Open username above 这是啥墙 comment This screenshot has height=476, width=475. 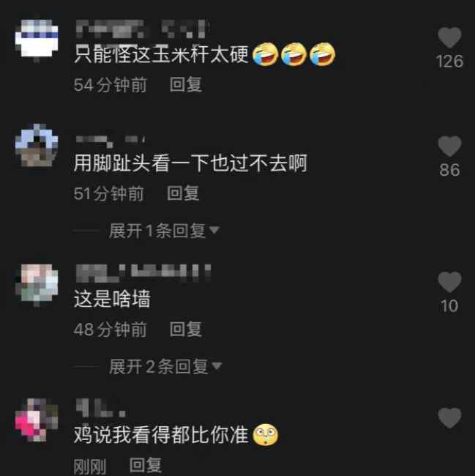click(x=143, y=273)
